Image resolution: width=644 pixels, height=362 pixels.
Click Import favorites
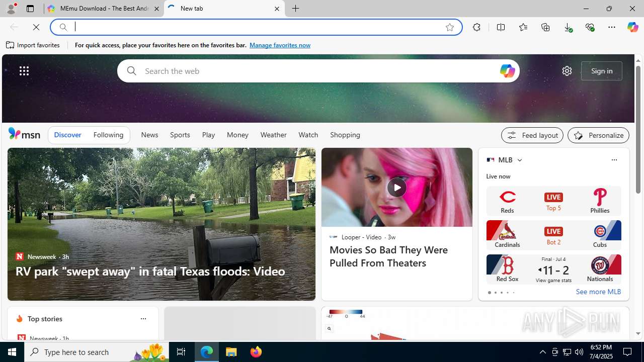[33, 45]
